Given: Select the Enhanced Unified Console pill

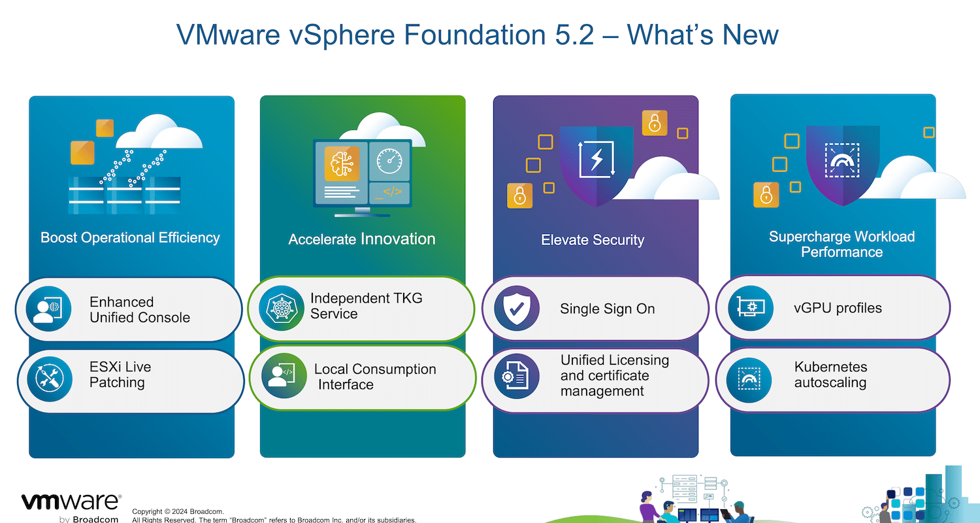Looking at the screenshot, I should click(129, 309).
